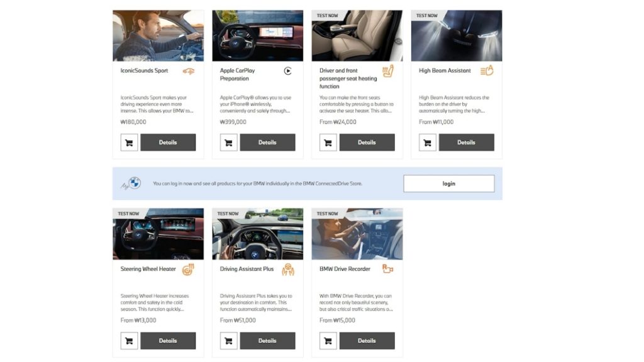The image size is (644, 362).
Task: Click the login button
Action: [x=448, y=184]
